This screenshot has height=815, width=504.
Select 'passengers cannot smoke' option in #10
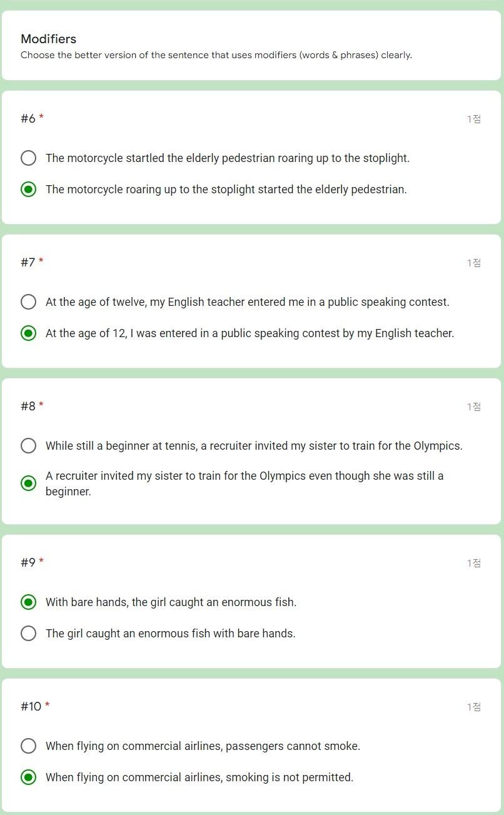tap(28, 746)
